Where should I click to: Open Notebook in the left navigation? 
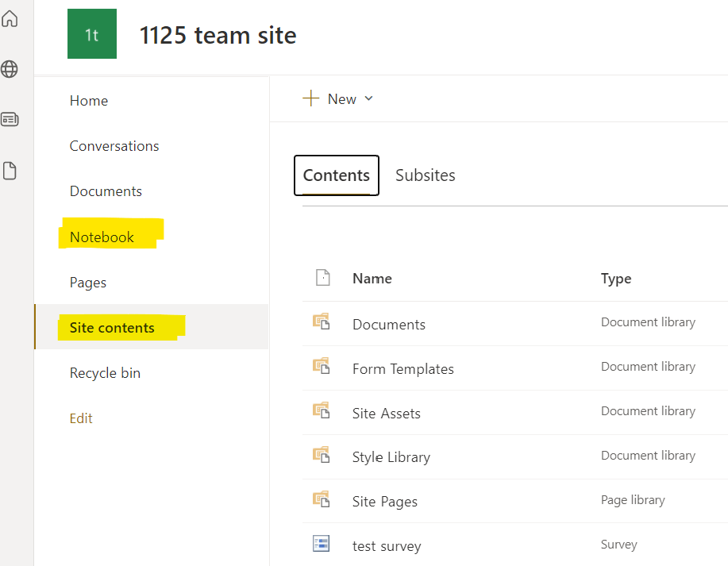click(x=102, y=237)
